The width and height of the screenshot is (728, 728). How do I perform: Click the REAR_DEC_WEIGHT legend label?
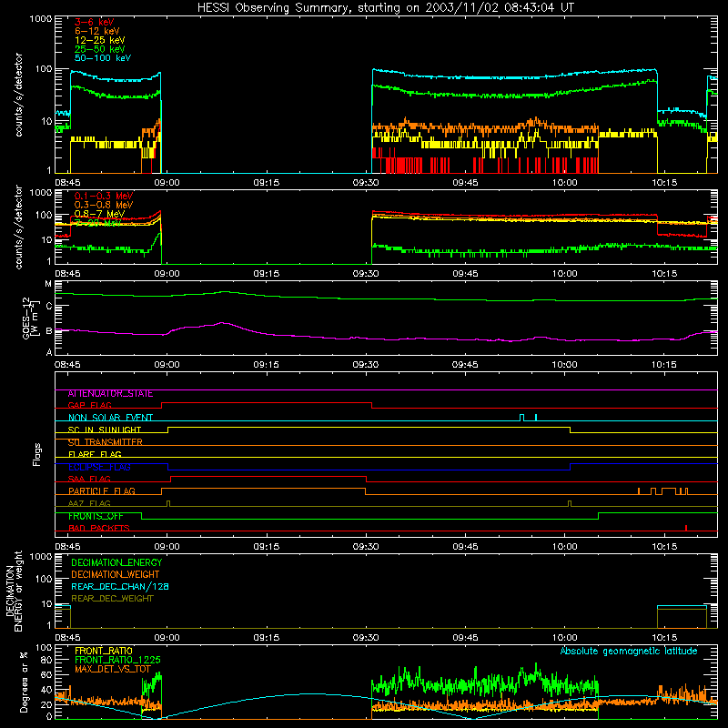click(x=112, y=599)
